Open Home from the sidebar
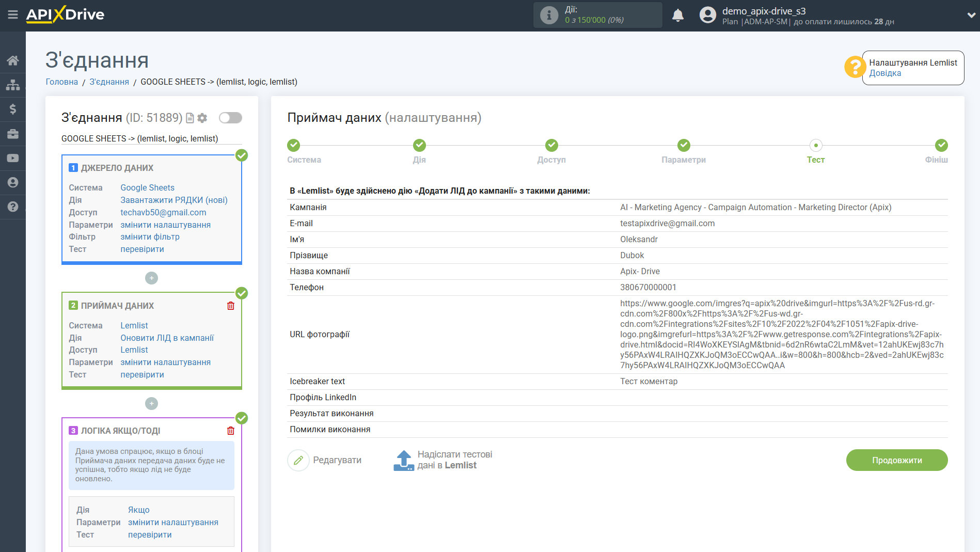The width and height of the screenshot is (980, 552). [x=13, y=60]
